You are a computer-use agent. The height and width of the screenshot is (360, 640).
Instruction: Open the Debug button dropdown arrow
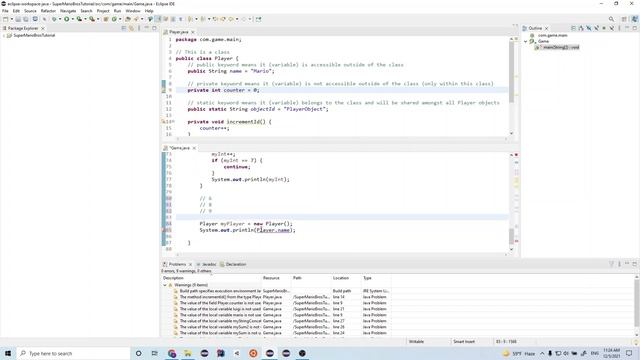tap(60, 19)
